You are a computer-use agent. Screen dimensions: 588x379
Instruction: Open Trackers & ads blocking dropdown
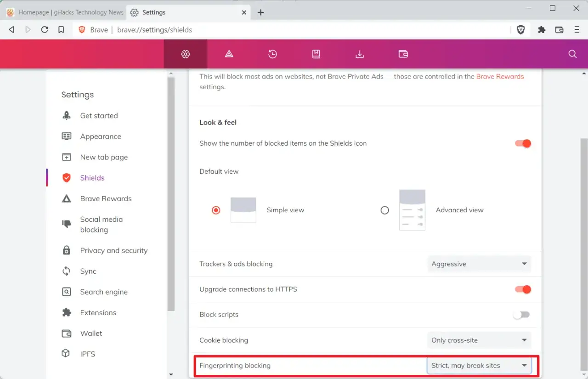[x=479, y=264]
